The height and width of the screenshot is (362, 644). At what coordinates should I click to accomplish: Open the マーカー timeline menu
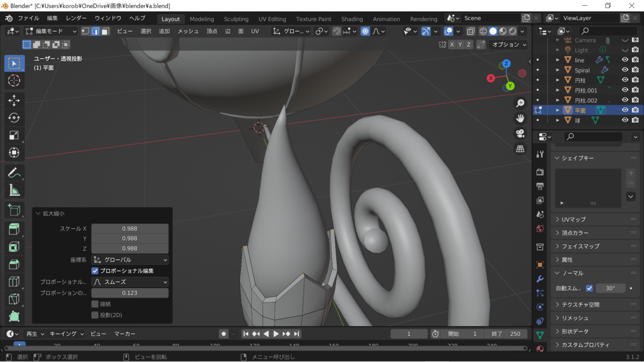[125, 334]
